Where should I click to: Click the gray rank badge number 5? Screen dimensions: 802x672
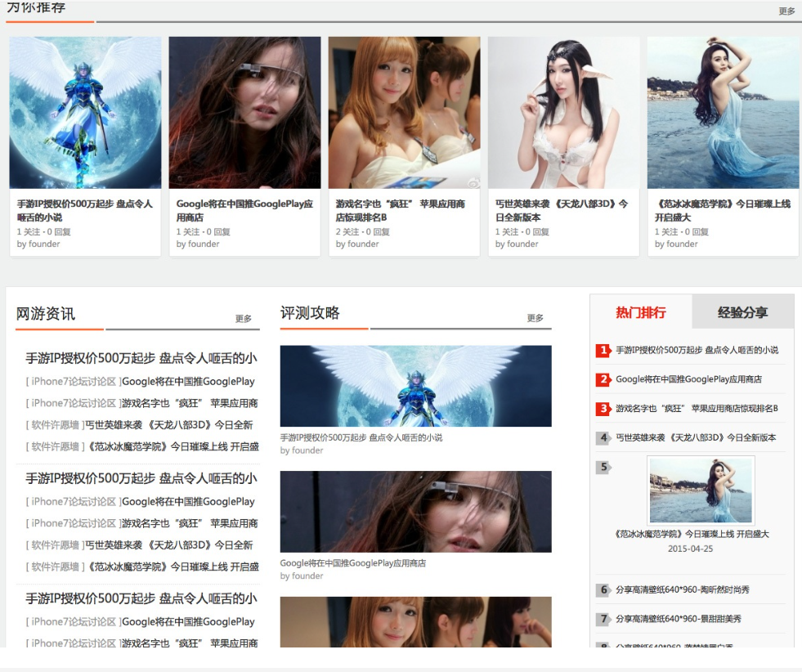coord(603,467)
